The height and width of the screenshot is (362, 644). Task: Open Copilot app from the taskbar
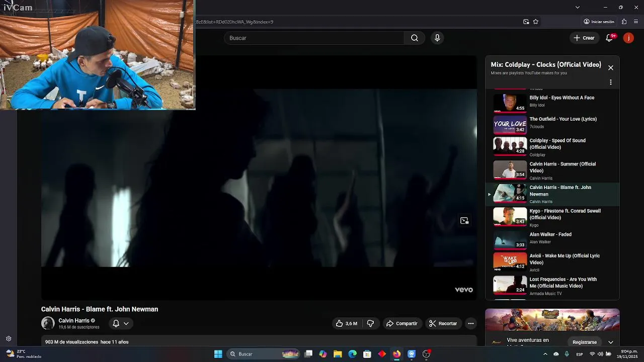coord(323,354)
